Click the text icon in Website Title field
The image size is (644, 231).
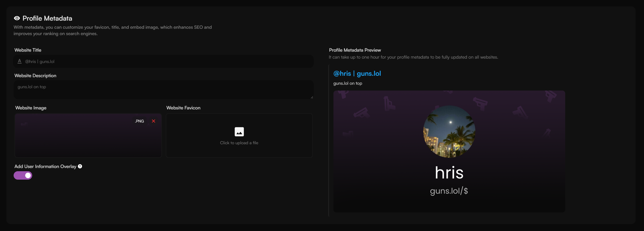20,61
